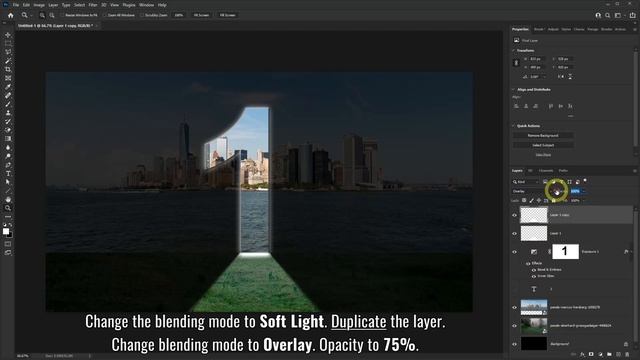Click the Fit Screen button
Screen dimensions: 640x360
[x=201, y=15]
